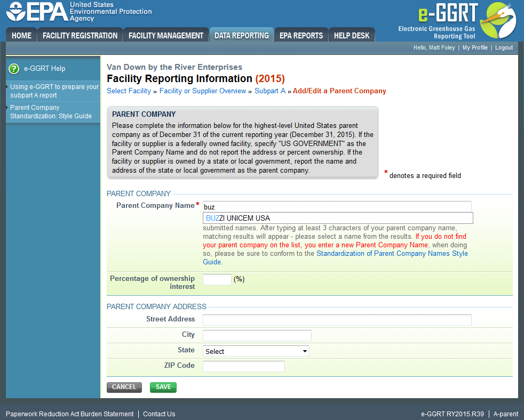
Task: Open Parent Company Standardization: Style Guide sidebar link
Action: click(x=51, y=112)
